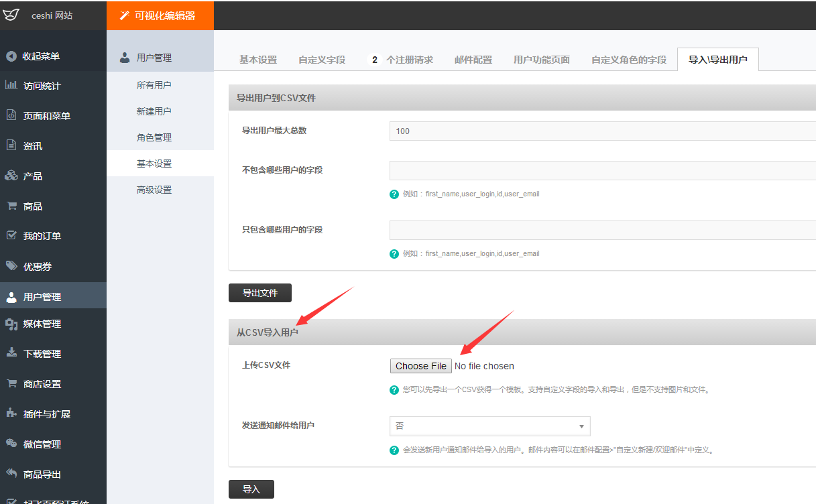Image resolution: width=816 pixels, height=504 pixels.
Task: Switch to the 基本设置 tab
Action: pyautogui.click(x=257, y=60)
